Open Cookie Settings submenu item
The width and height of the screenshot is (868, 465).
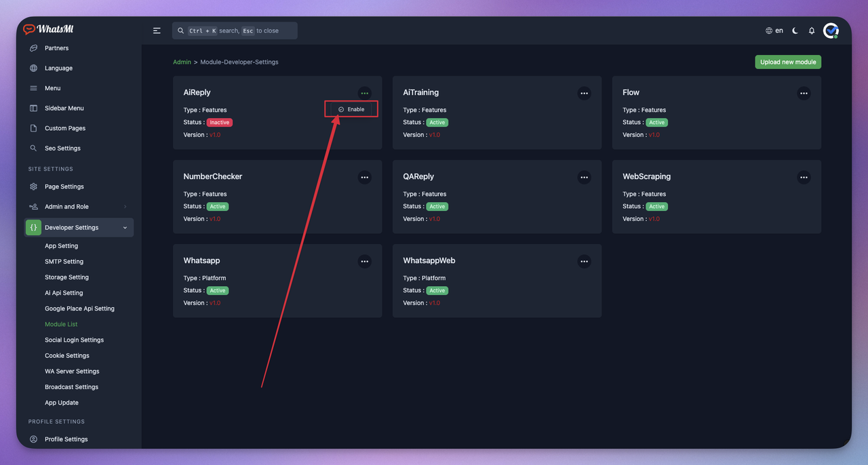tap(67, 355)
